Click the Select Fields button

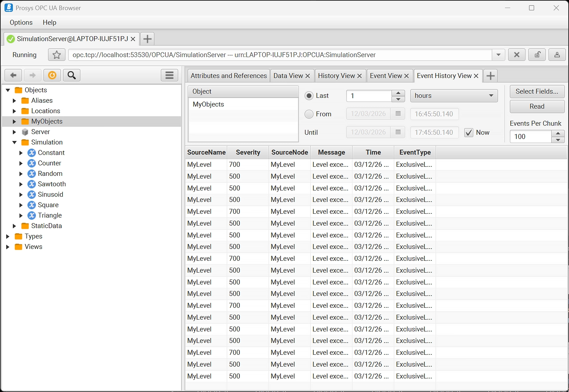click(537, 91)
